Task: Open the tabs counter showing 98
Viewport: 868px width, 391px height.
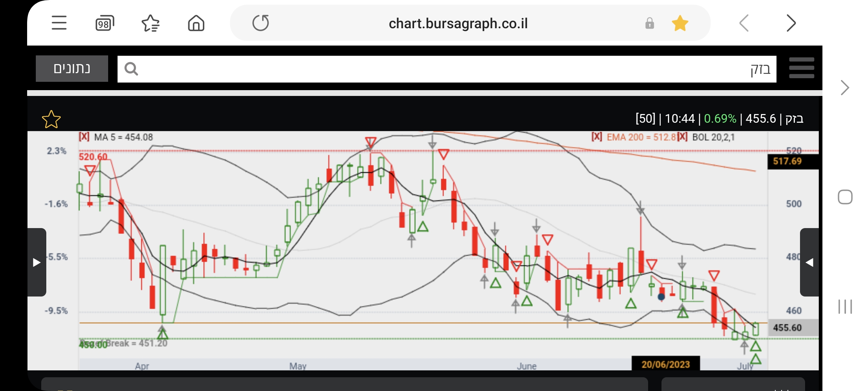Action: 105,24
